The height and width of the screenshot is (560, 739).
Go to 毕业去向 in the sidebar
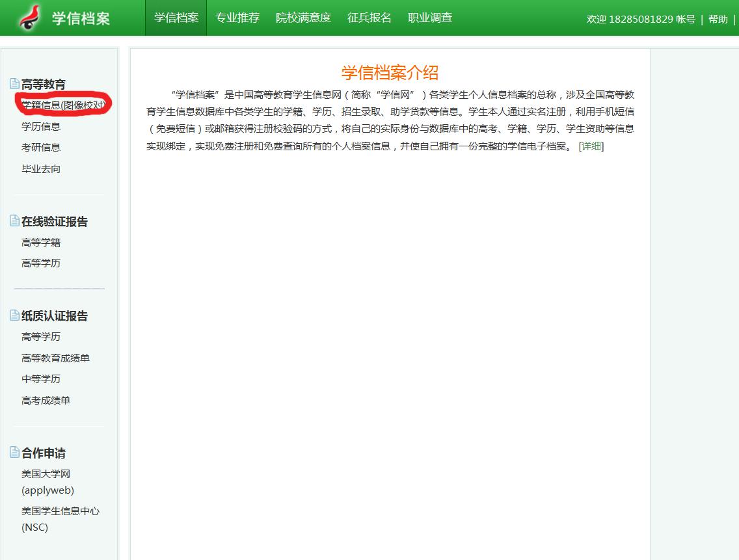41,169
